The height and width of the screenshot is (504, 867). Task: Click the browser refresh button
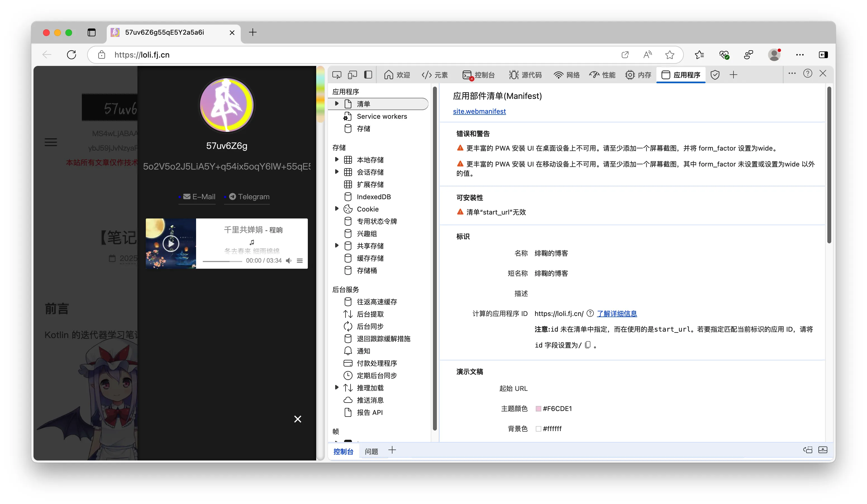click(x=72, y=55)
